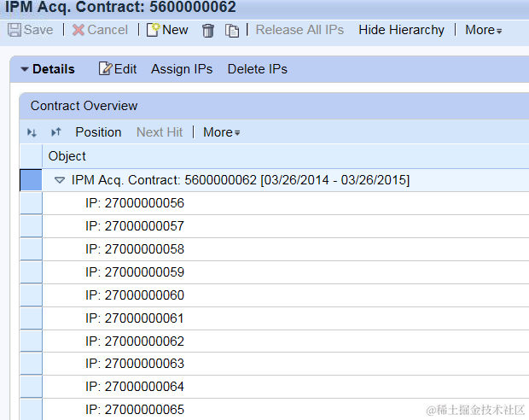Select row selector for IP 27000000060
The image size is (529, 420).
click(31, 295)
